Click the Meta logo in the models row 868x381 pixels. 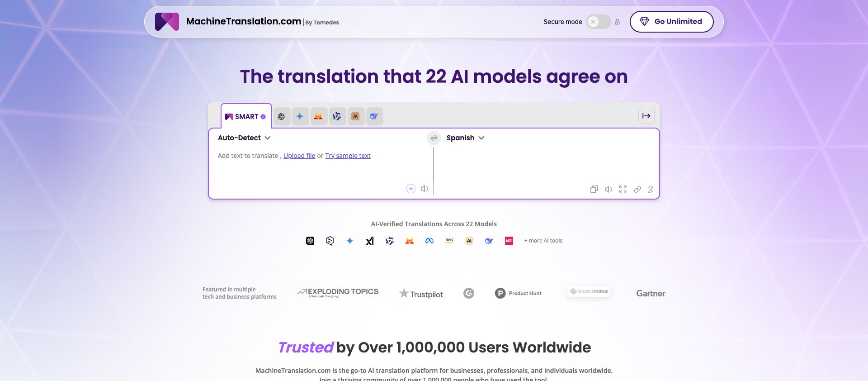pyautogui.click(x=429, y=241)
